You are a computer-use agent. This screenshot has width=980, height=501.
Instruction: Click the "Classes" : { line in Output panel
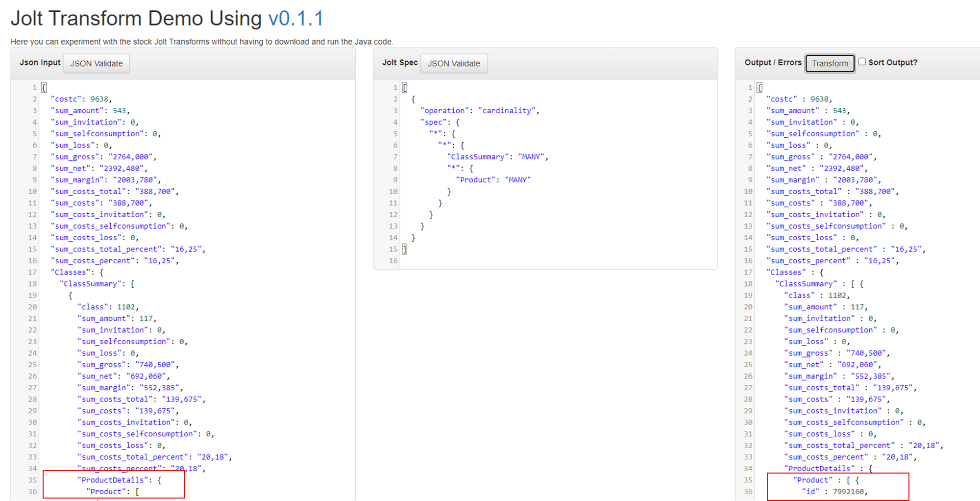click(795, 273)
